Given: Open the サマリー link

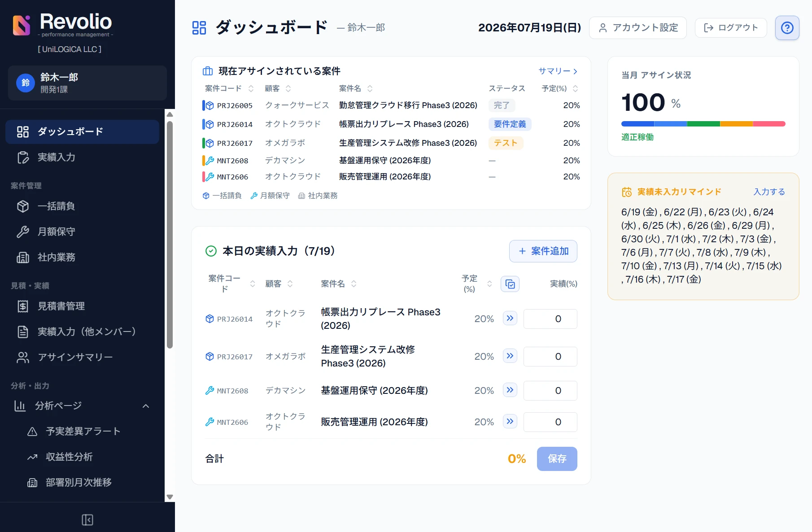Looking at the screenshot, I should pos(558,71).
